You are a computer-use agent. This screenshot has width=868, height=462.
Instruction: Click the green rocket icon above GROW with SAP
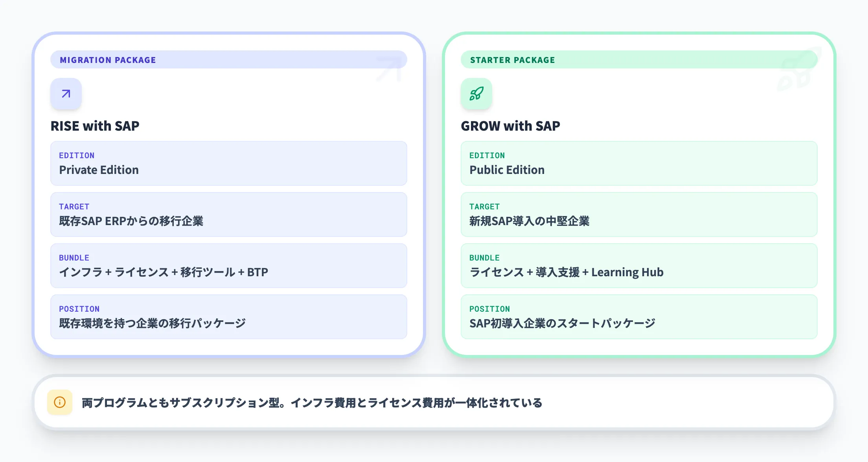tap(476, 94)
